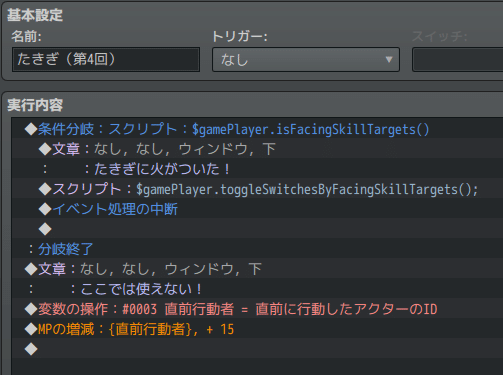Click the 名前 input field containing たきぎ（第4回）
The width and height of the screenshot is (503, 375).
[x=106, y=59]
